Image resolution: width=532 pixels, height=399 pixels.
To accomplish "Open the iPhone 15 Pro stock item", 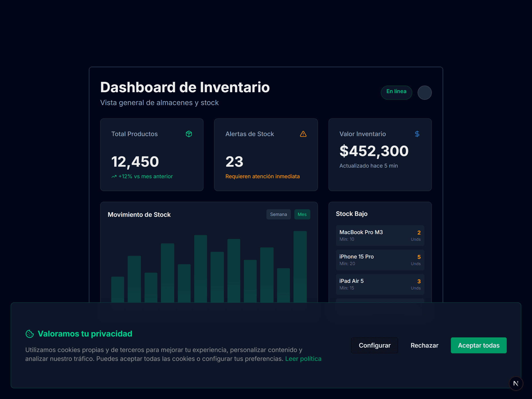I will tap(380, 260).
